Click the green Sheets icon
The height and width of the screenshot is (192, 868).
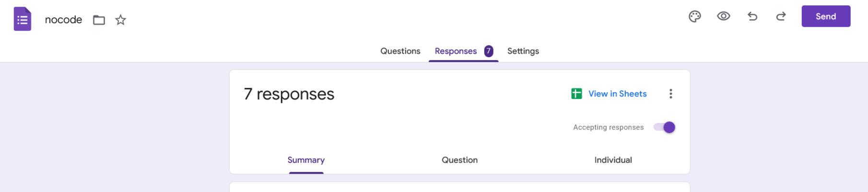point(576,94)
